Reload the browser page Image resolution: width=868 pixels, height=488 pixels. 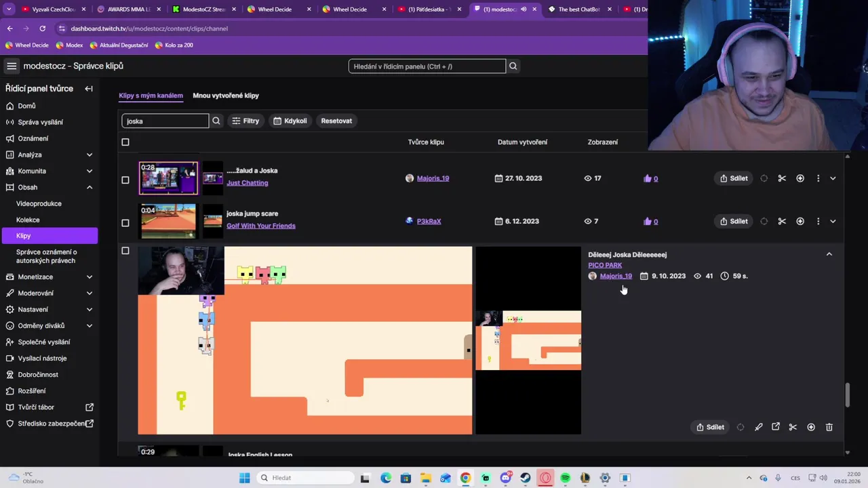tap(42, 28)
